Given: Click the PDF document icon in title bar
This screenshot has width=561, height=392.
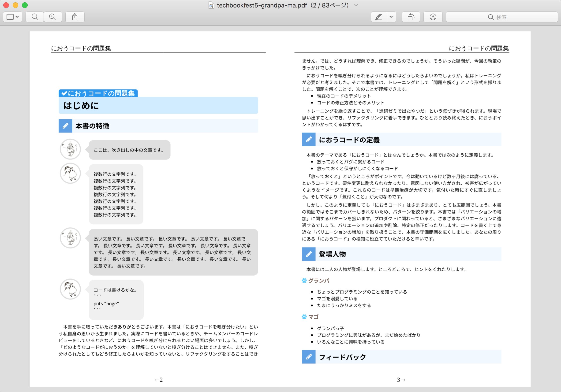Looking at the screenshot, I should [211, 5].
